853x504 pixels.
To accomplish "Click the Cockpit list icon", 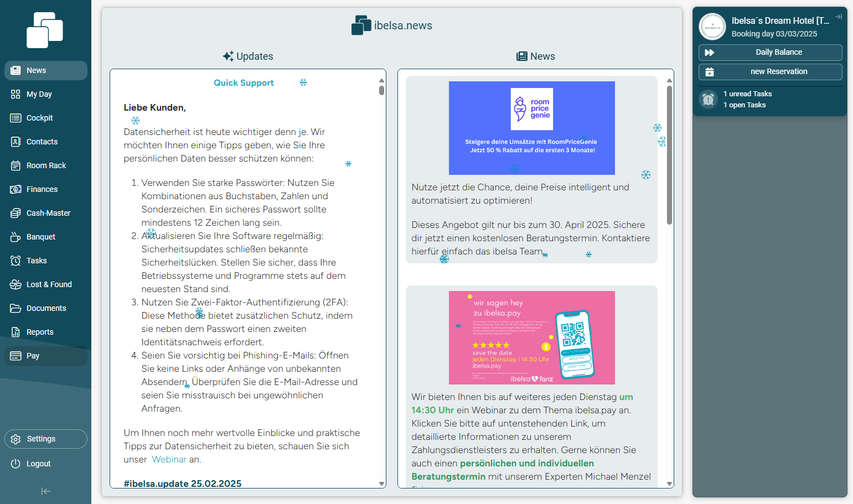I will click(15, 118).
